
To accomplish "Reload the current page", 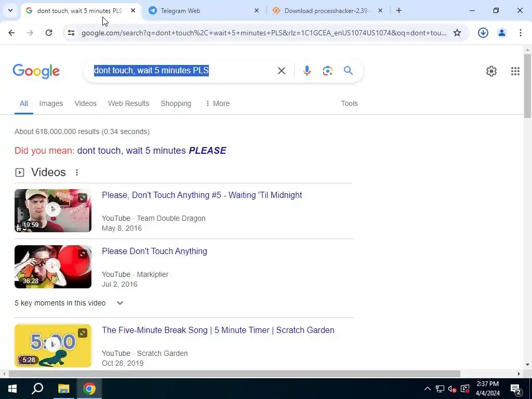I will (x=49, y=33).
